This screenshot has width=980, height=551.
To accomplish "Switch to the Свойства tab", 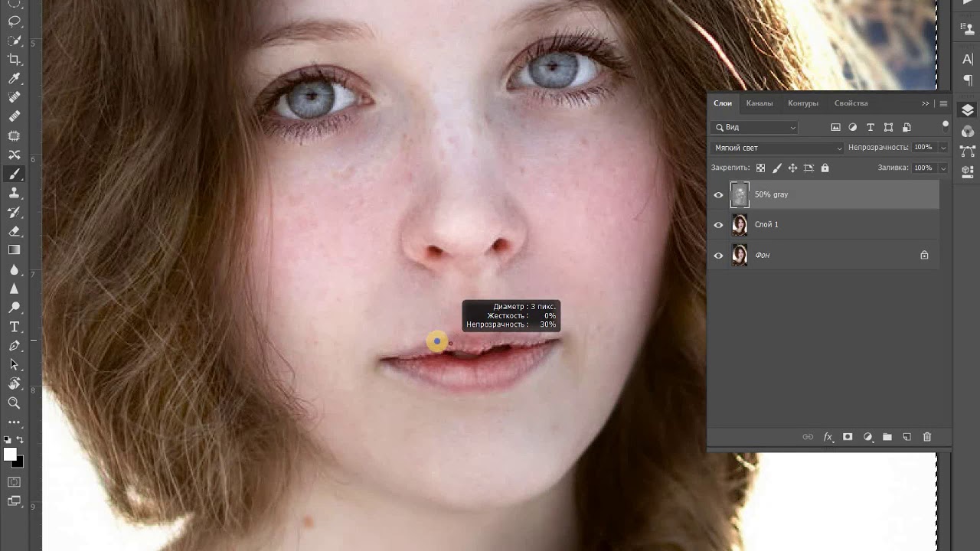I will (851, 103).
